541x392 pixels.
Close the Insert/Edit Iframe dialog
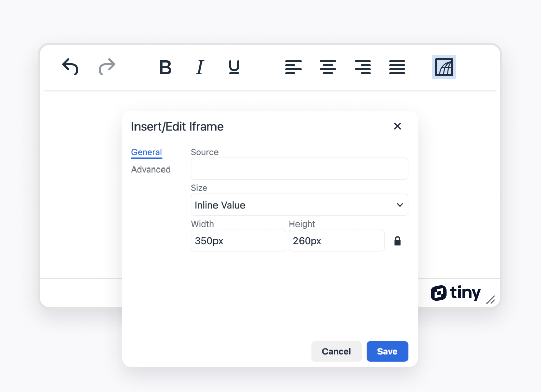click(x=398, y=126)
